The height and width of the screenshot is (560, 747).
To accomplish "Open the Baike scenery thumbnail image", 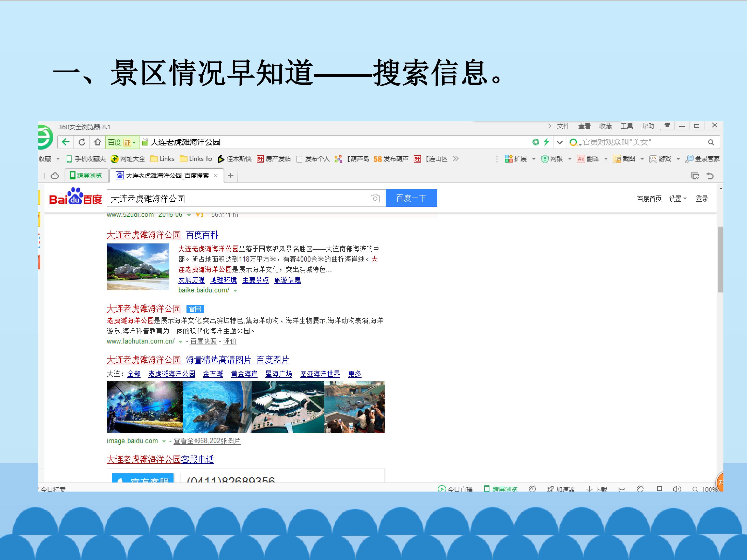I will [x=138, y=267].
